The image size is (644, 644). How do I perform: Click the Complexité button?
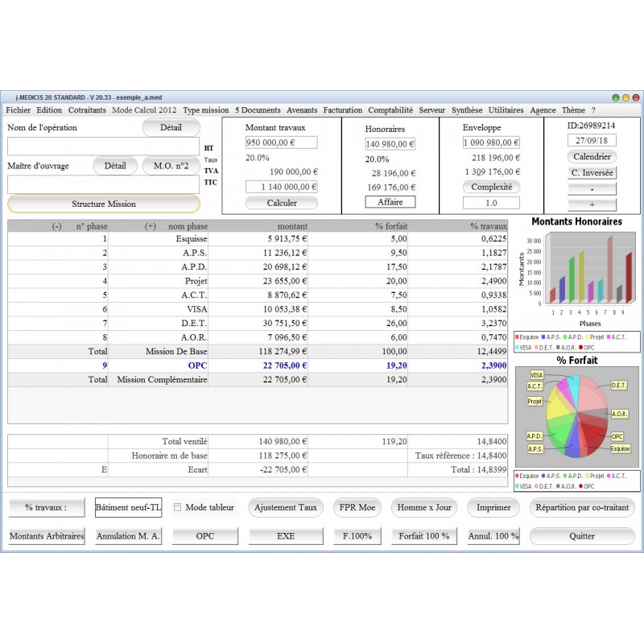coord(491,187)
